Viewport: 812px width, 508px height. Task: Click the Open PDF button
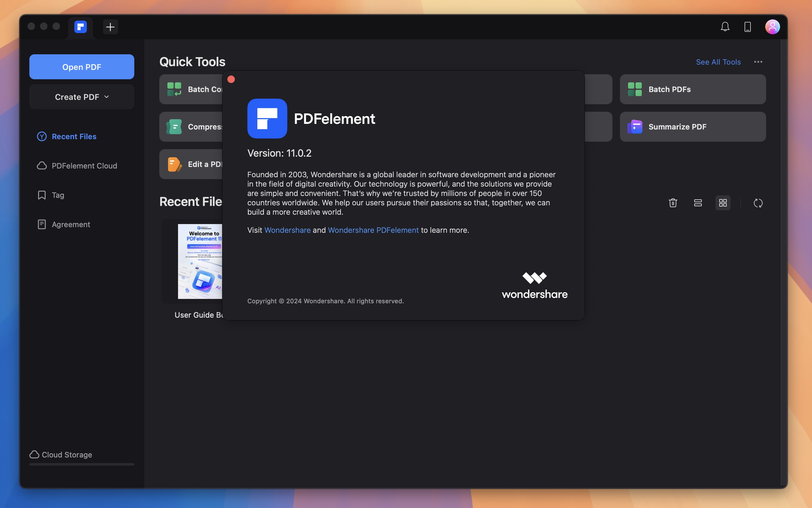point(82,67)
